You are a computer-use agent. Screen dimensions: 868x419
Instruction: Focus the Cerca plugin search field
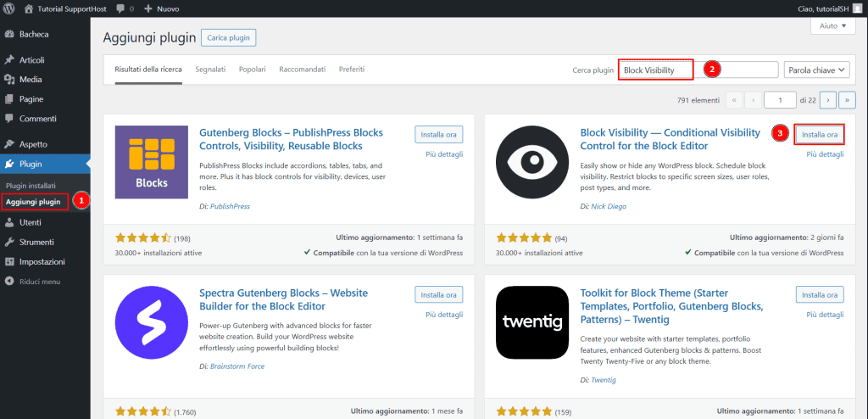(x=698, y=70)
